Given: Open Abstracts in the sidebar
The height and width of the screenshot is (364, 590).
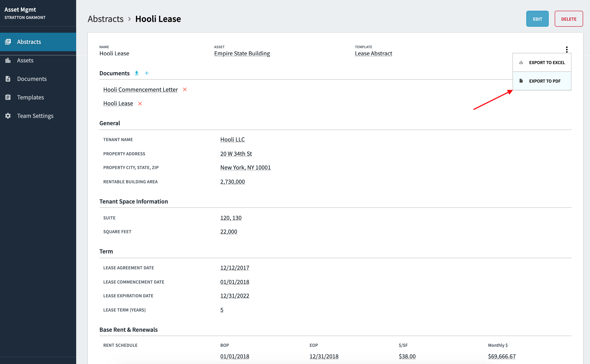Looking at the screenshot, I should pos(29,42).
